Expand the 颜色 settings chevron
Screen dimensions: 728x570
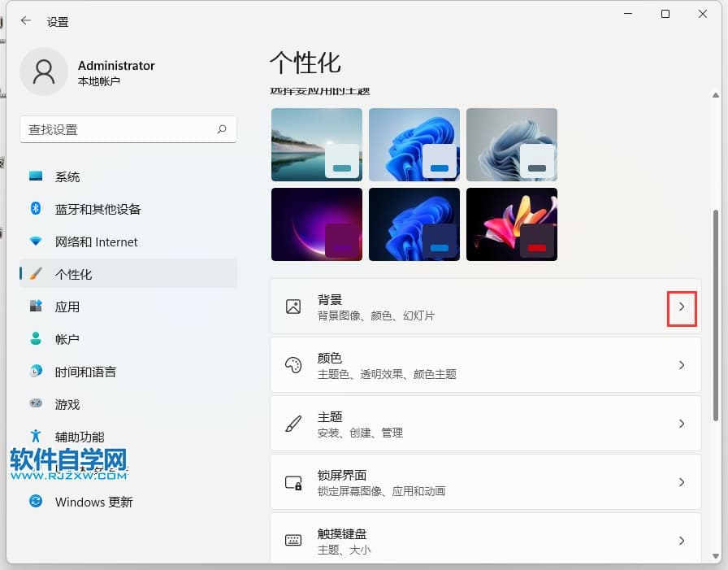[682, 365]
